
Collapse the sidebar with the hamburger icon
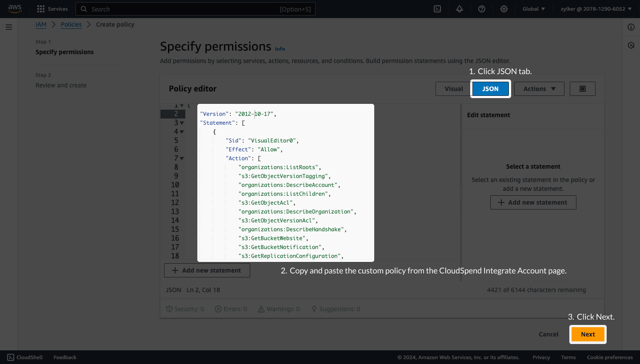coord(8,27)
